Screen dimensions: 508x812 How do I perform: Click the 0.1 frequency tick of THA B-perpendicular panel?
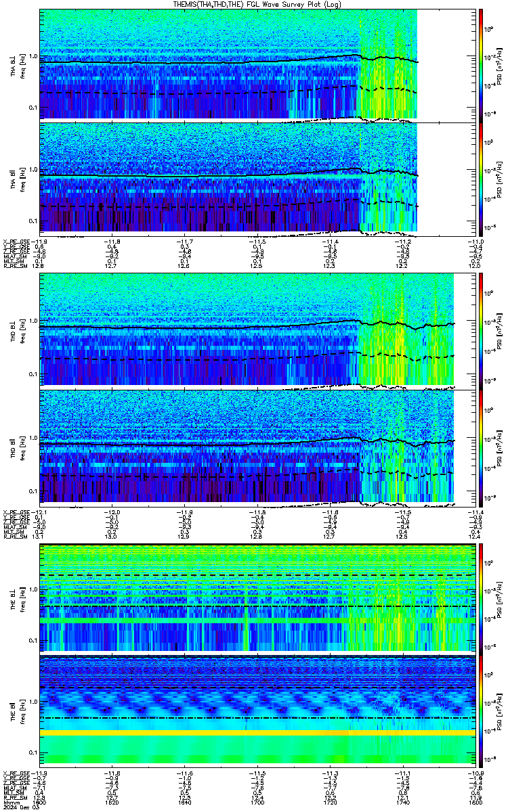[x=34, y=107]
